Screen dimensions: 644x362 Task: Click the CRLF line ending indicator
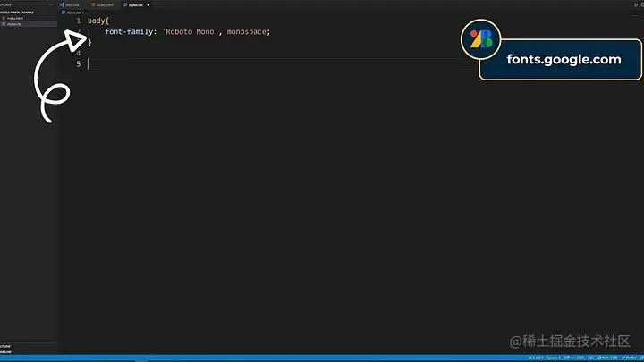(x=580, y=358)
